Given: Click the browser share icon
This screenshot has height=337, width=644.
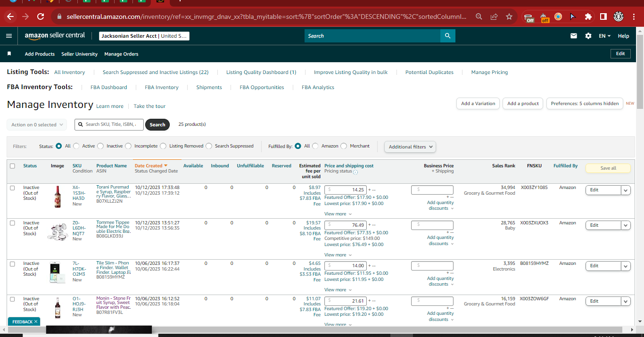Looking at the screenshot, I should coord(494,16).
